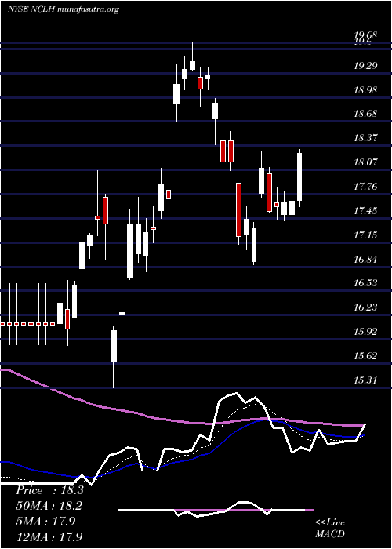Viewport: 392px width, 549px height.
Task: Click the NYSE NCLH chart title
Action: coord(64,9)
